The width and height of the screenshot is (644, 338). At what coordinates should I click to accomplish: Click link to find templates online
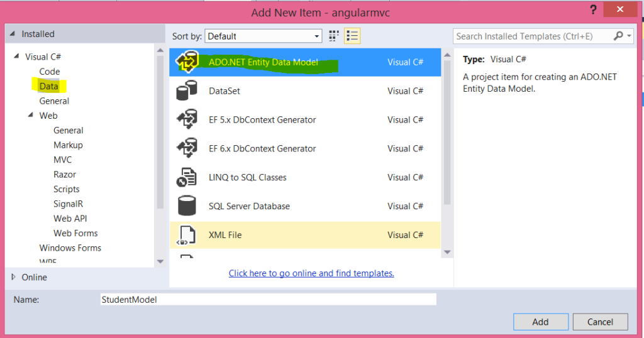coord(311,273)
